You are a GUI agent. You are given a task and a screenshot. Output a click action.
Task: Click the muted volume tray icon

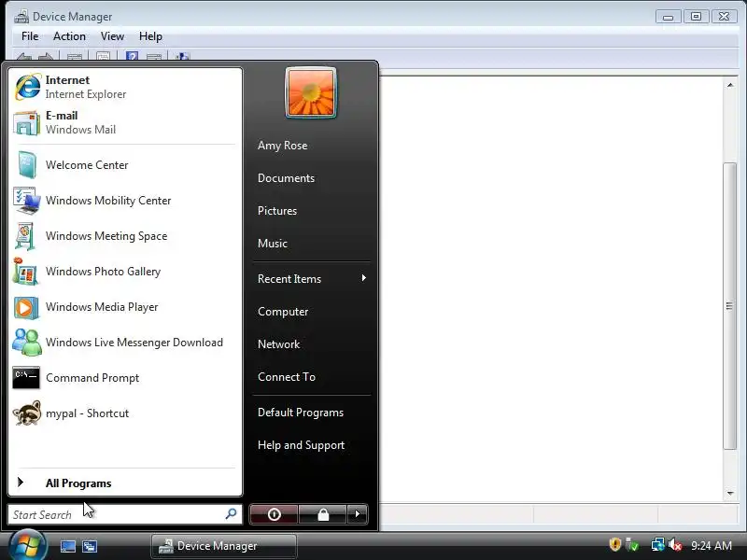pos(675,544)
